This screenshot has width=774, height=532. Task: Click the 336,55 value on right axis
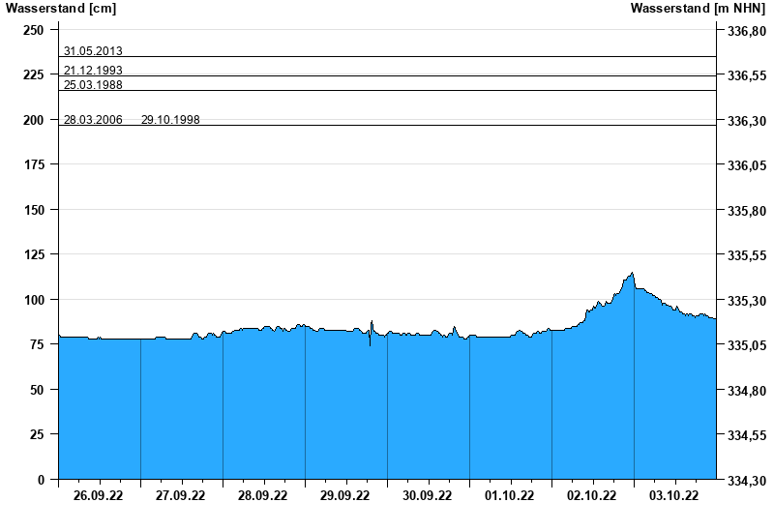pyautogui.click(x=747, y=76)
